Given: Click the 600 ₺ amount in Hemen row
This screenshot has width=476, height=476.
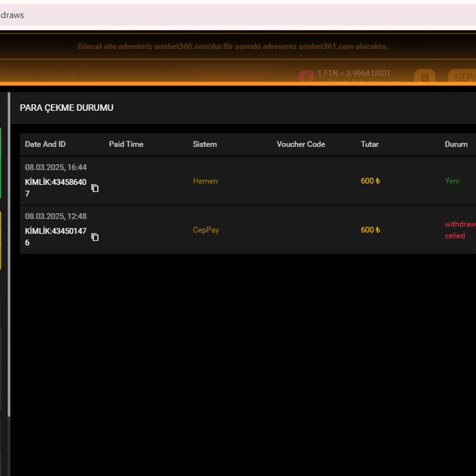Looking at the screenshot, I should tap(371, 181).
